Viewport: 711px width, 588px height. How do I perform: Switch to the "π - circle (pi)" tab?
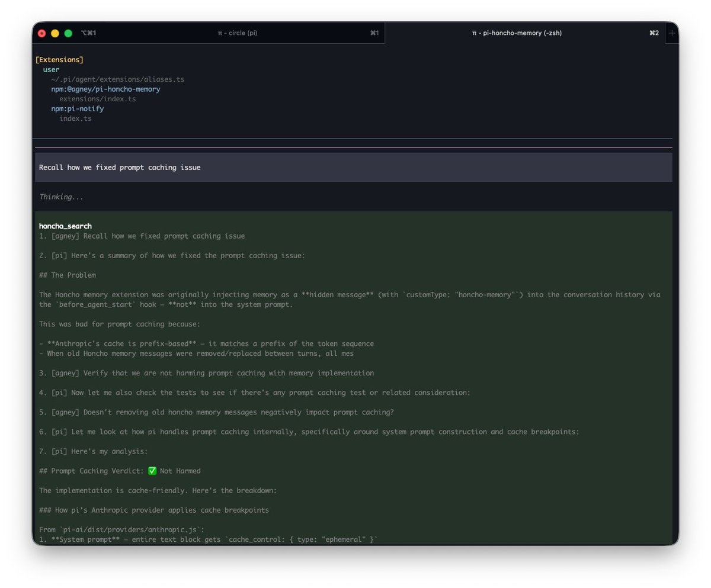[x=237, y=33]
